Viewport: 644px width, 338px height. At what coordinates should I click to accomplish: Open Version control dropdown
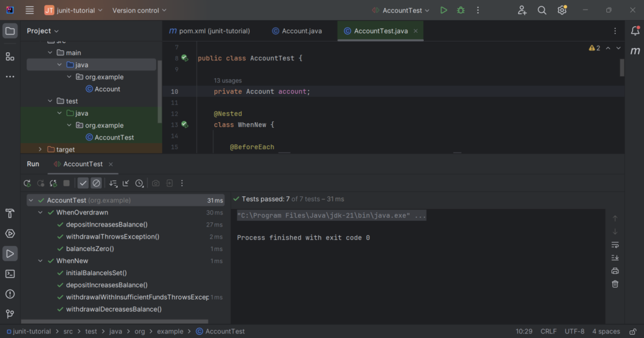click(x=139, y=10)
